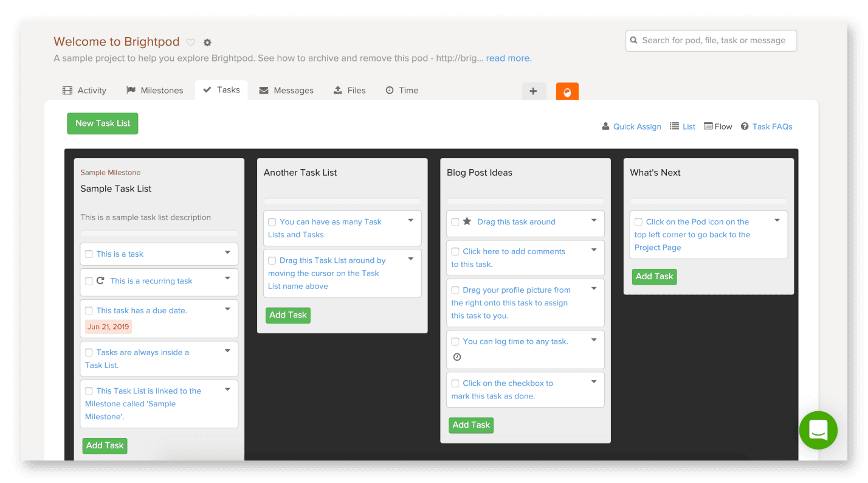The image size is (868, 483).
Task: Click the plus button beside the Time tab
Action: (x=534, y=91)
